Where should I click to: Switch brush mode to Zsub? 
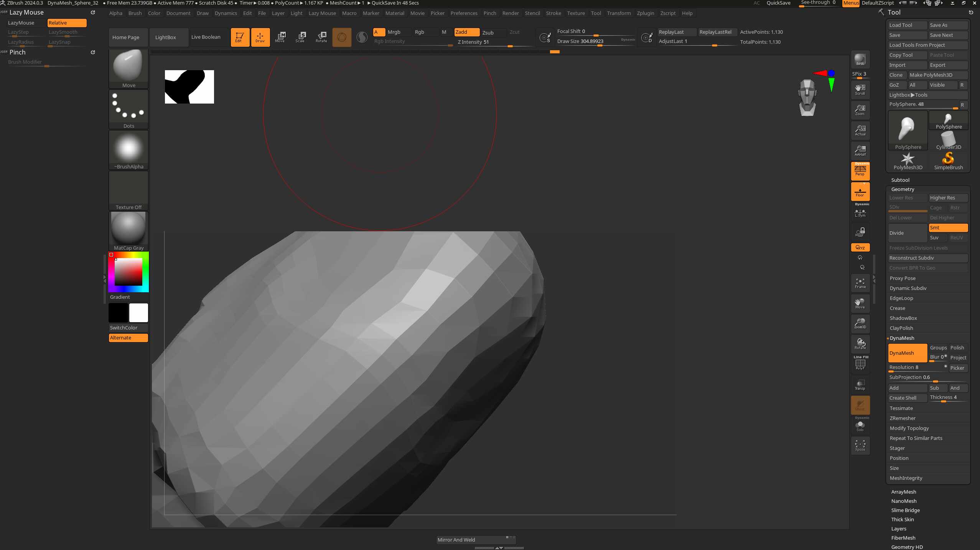tap(488, 33)
